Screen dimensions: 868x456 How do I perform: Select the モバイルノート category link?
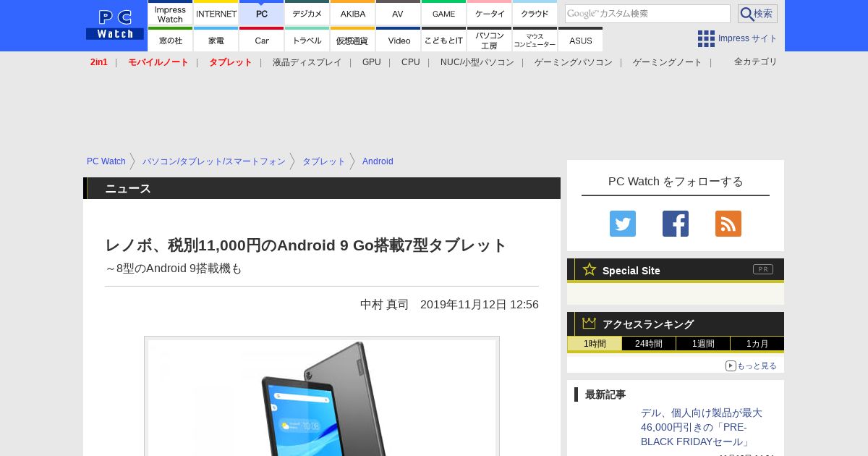pyautogui.click(x=158, y=62)
